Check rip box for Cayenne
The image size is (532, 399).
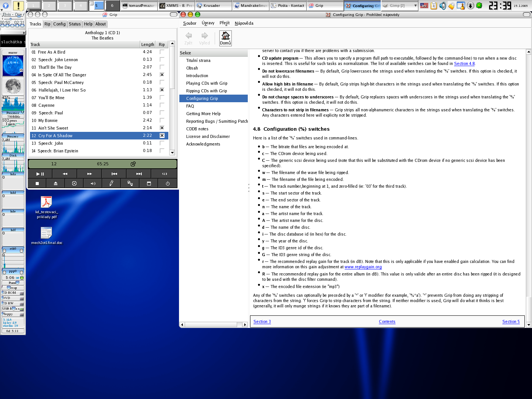tap(162, 105)
